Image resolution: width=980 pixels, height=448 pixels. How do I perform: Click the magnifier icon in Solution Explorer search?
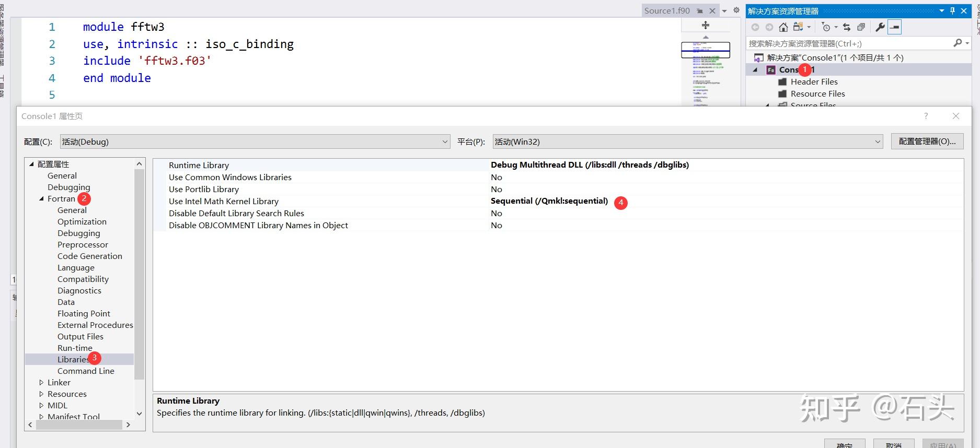pos(958,43)
